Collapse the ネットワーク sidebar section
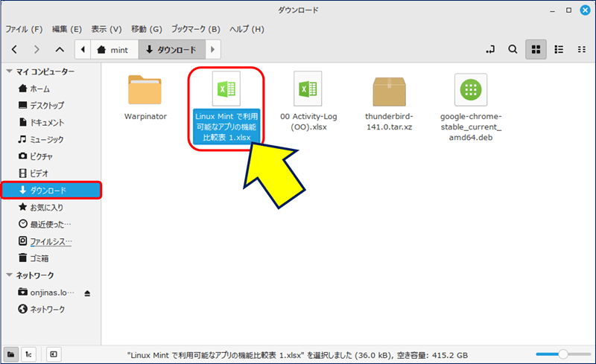Screen dimensions: 596x364 (x=9, y=275)
